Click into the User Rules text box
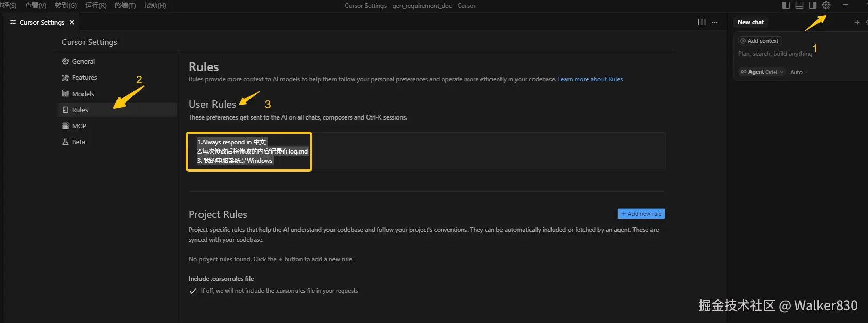This screenshot has height=323, width=868. [427, 151]
